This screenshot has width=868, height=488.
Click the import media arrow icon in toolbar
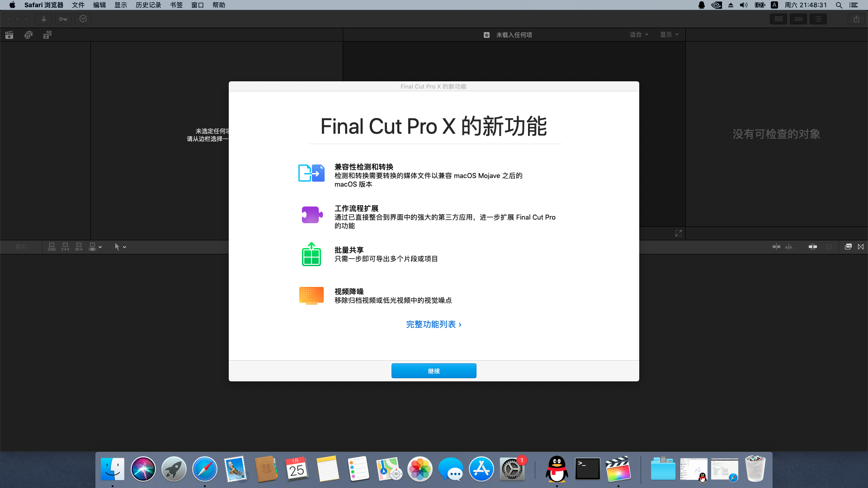(x=44, y=19)
